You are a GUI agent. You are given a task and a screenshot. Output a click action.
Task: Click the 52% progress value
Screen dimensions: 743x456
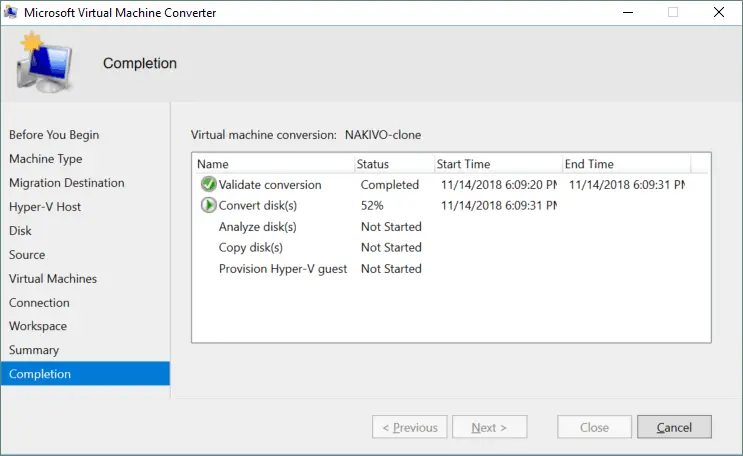tap(372, 206)
